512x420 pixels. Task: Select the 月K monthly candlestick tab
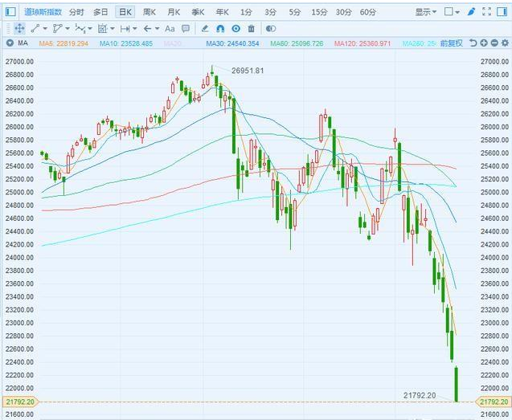pos(174,12)
